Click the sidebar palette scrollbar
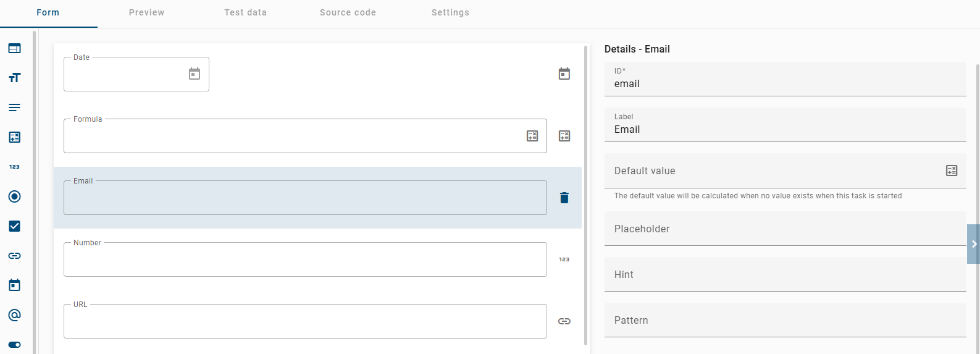The height and width of the screenshot is (354, 980). point(34,192)
